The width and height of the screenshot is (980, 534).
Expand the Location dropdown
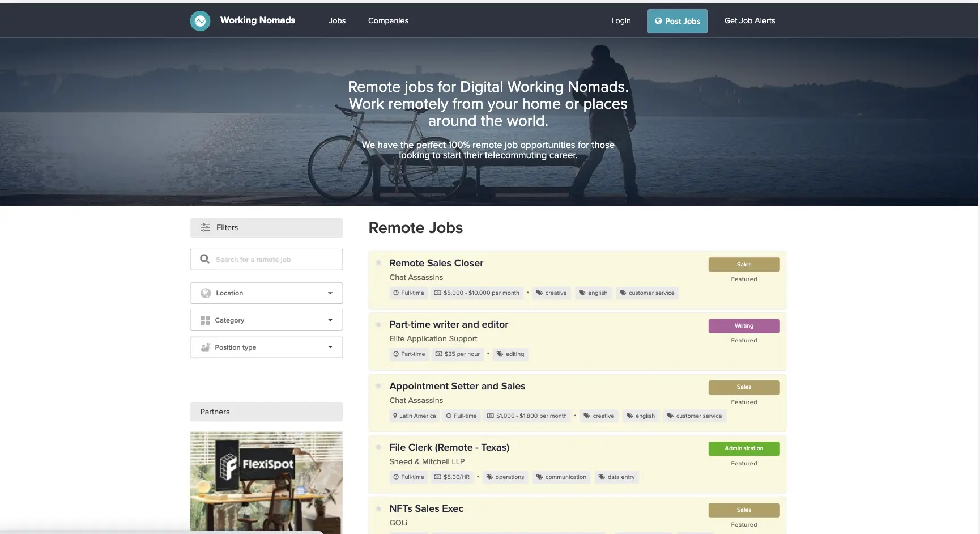point(330,293)
